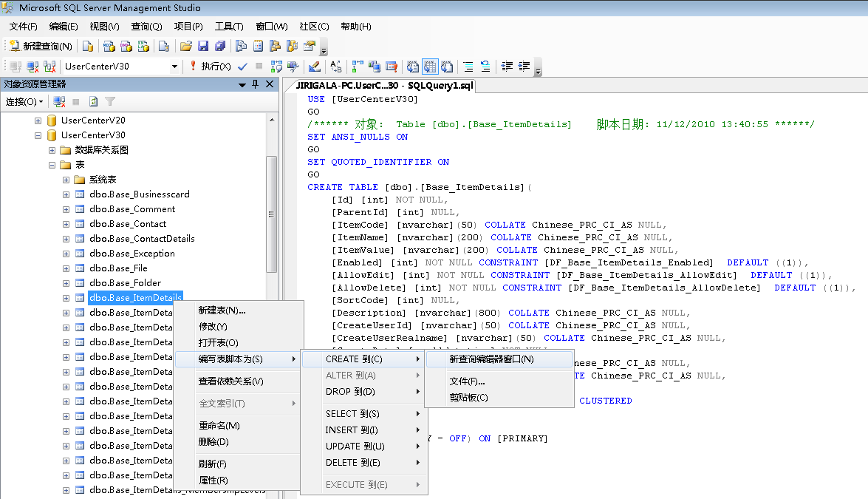Collapse the 表 tables folder
Image resolution: width=868 pixels, height=499 pixels.
[52, 165]
